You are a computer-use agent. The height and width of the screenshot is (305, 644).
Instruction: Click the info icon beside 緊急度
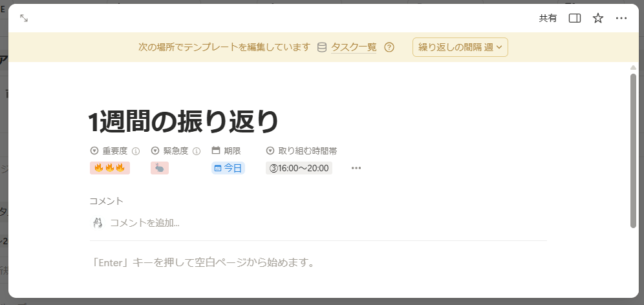coord(197,151)
